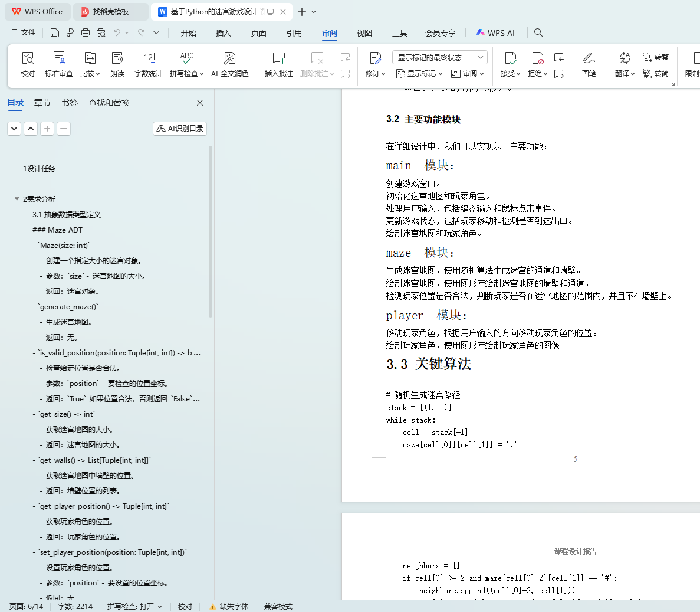Go to previous change icon
This screenshot has width=700, height=612.
pyautogui.click(x=559, y=57)
